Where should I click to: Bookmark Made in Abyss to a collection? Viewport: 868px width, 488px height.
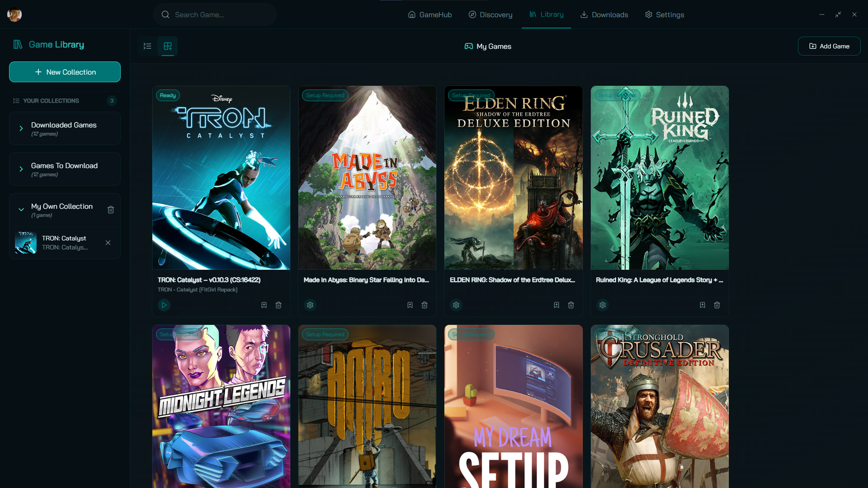click(410, 305)
